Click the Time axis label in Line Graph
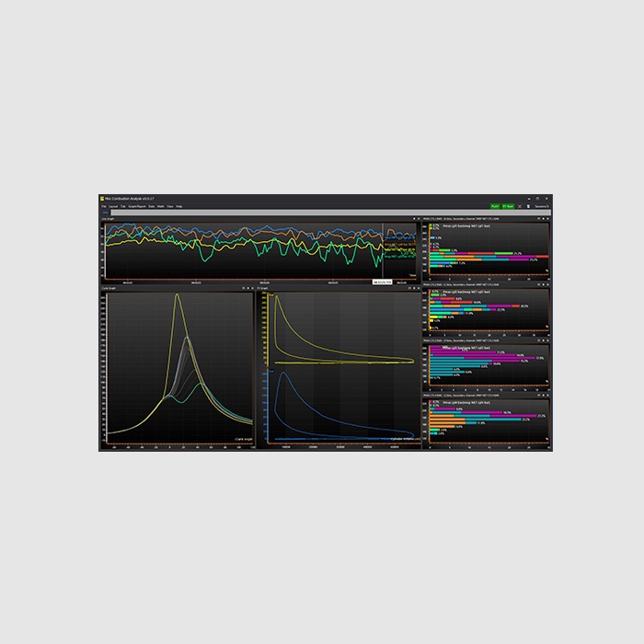 pos(412,275)
